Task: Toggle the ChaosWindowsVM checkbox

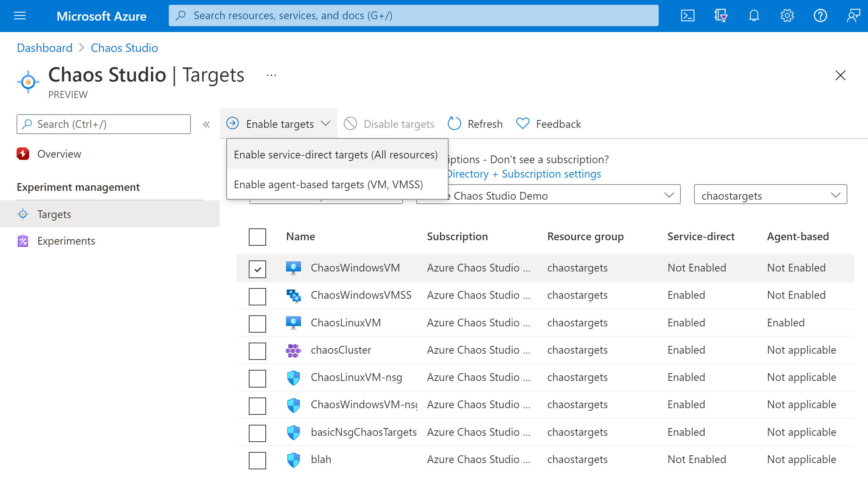Action: pyautogui.click(x=258, y=269)
